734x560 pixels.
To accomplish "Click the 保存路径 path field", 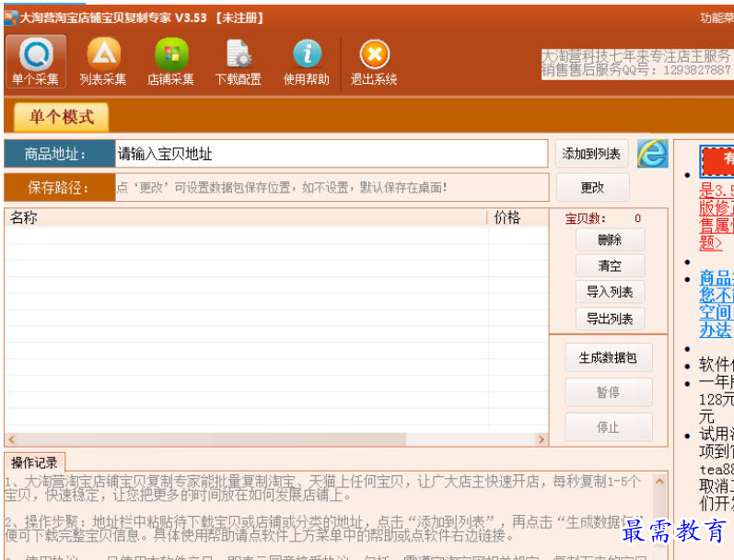I will (x=332, y=187).
